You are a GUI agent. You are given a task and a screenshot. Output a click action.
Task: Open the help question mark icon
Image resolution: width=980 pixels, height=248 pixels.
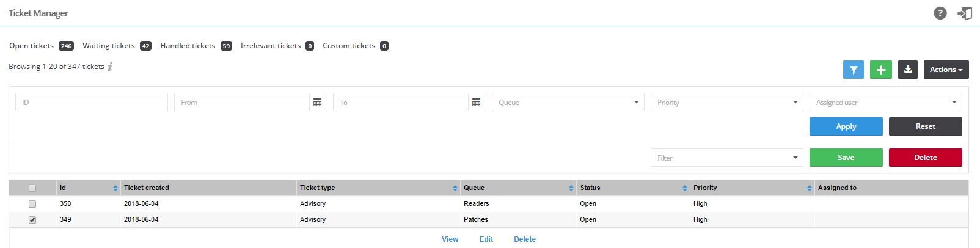pos(940,13)
